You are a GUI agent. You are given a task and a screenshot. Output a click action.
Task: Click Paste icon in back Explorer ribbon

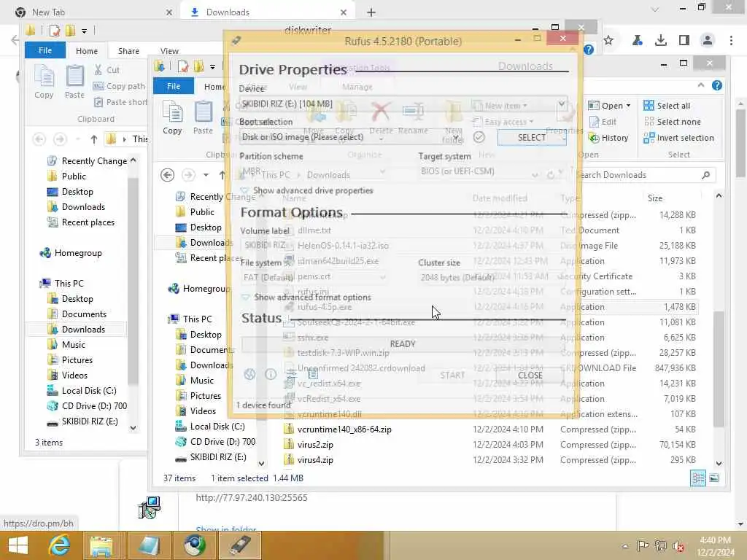click(74, 81)
